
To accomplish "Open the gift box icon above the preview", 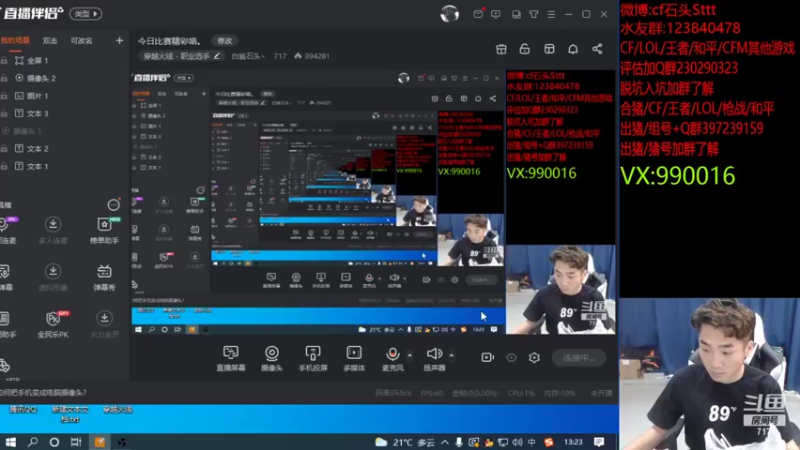I will pyautogui.click(x=502, y=49).
